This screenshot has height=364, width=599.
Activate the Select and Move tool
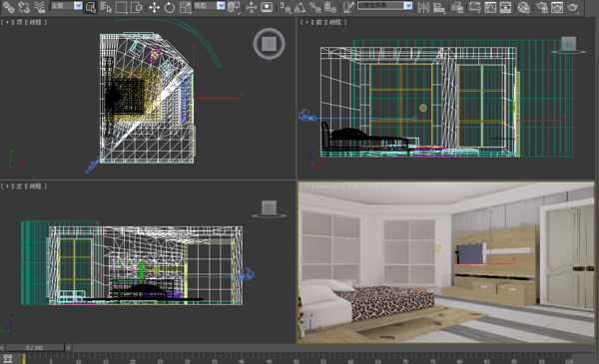(154, 7)
